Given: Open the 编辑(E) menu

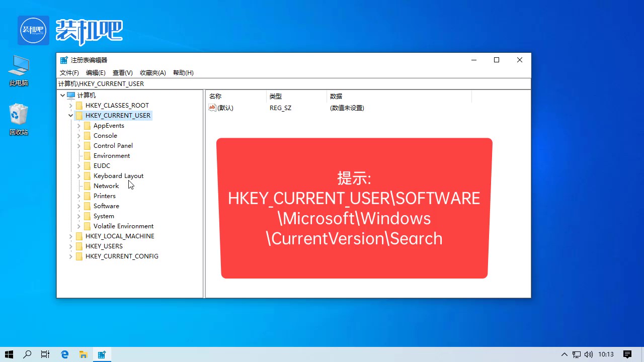Looking at the screenshot, I should 96,72.
